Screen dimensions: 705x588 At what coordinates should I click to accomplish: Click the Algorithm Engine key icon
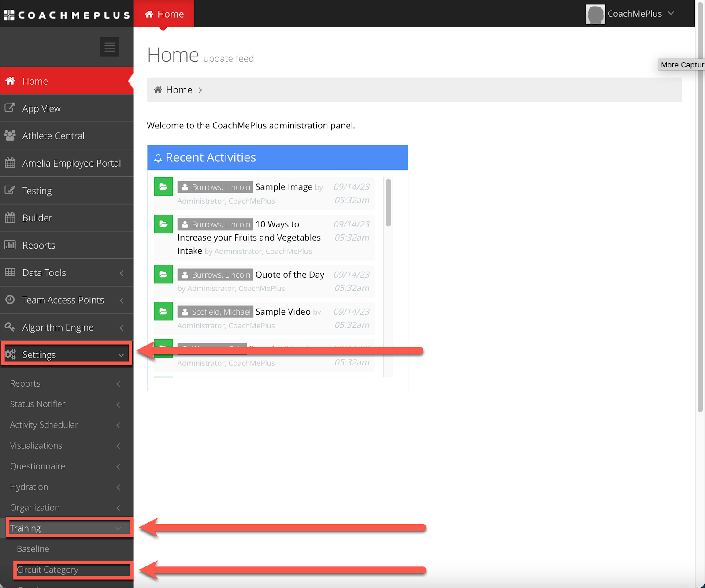point(10,327)
